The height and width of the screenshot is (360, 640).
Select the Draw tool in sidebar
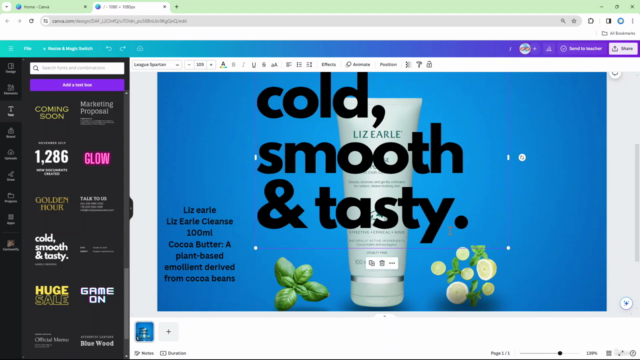[x=11, y=176]
